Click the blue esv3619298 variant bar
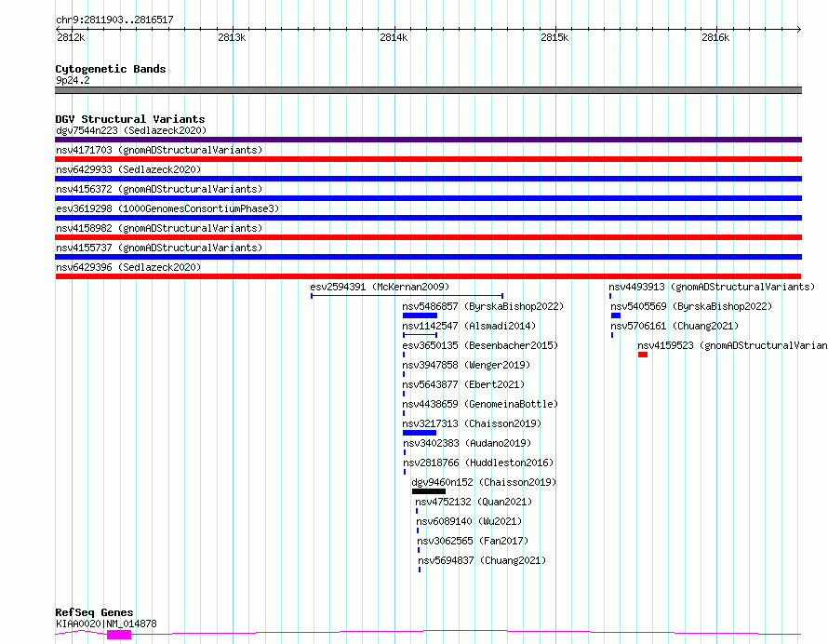This screenshot has height=644, width=828. (428, 218)
